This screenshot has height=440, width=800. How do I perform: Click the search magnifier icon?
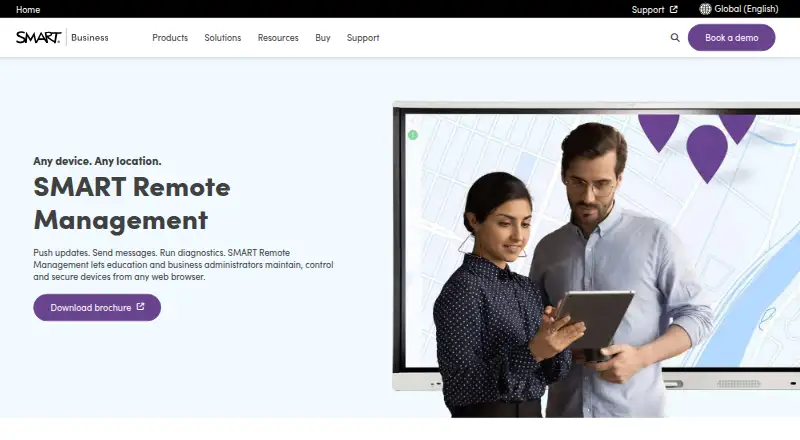tap(675, 38)
